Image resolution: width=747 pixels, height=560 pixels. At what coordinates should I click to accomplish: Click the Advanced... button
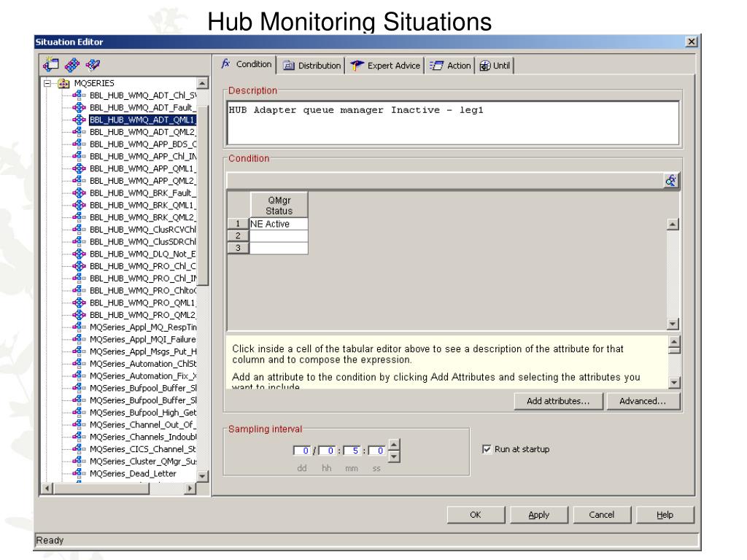tap(643, 401)
